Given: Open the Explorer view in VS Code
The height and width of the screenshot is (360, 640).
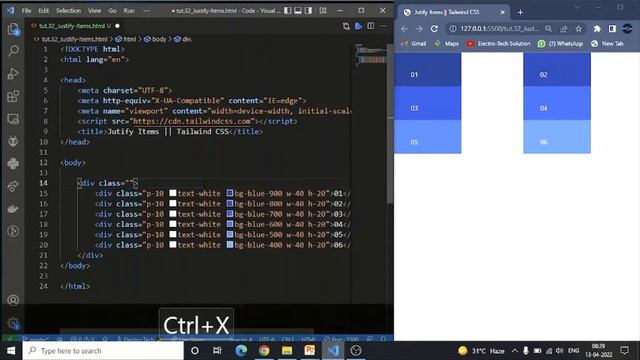Looking at the screenshot, I should click(13, 29).
